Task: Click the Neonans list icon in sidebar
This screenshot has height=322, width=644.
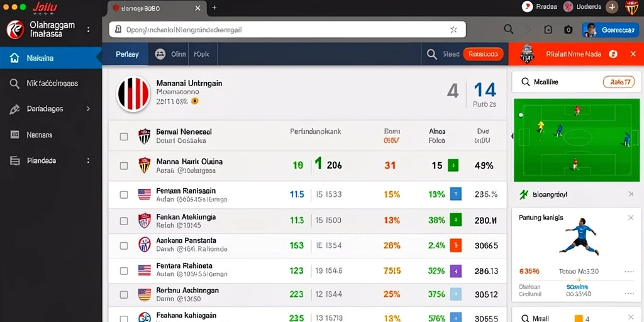Action: 14,135
